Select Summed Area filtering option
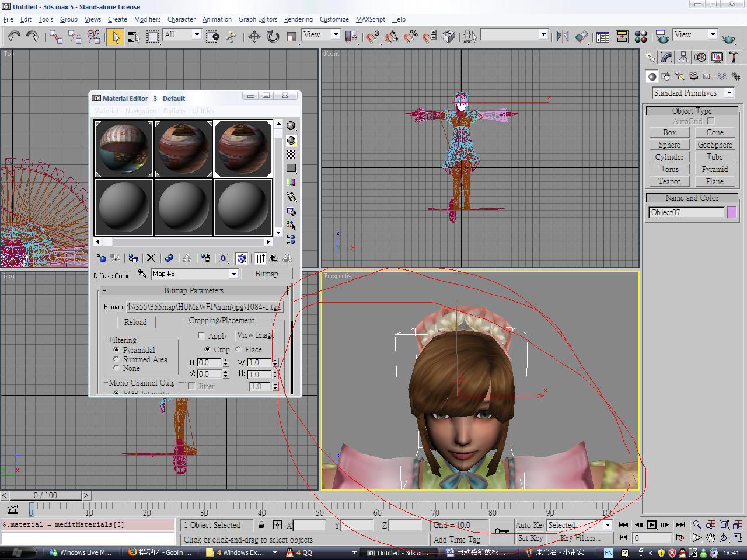Image resolution: width=747 pixels, height=560 pixels. (116, 359)
